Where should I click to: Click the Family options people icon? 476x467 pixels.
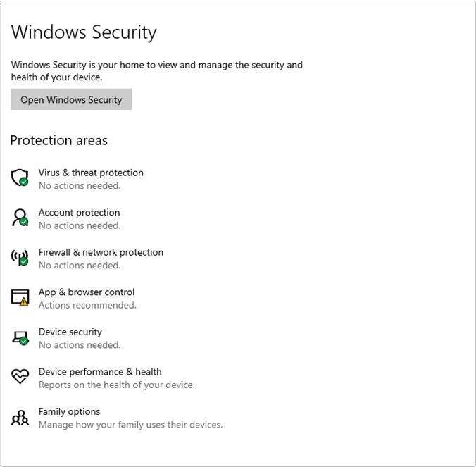coord(20,417)
